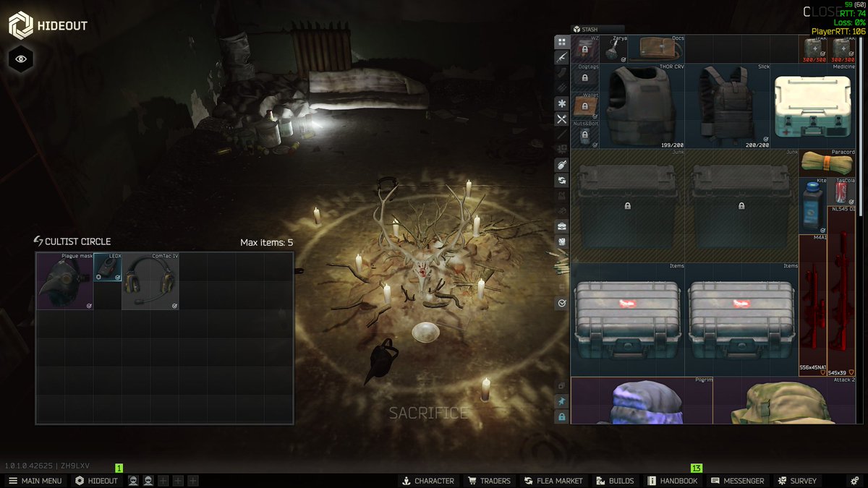Select the M4A1 rifle
868x488 pixels.
click(813, 304)
